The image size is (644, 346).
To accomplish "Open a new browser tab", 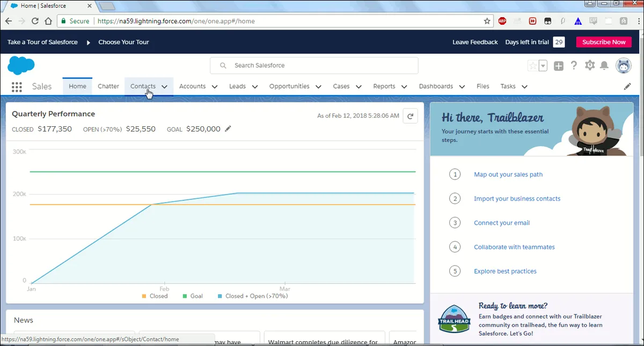I will tap(107, 6).
